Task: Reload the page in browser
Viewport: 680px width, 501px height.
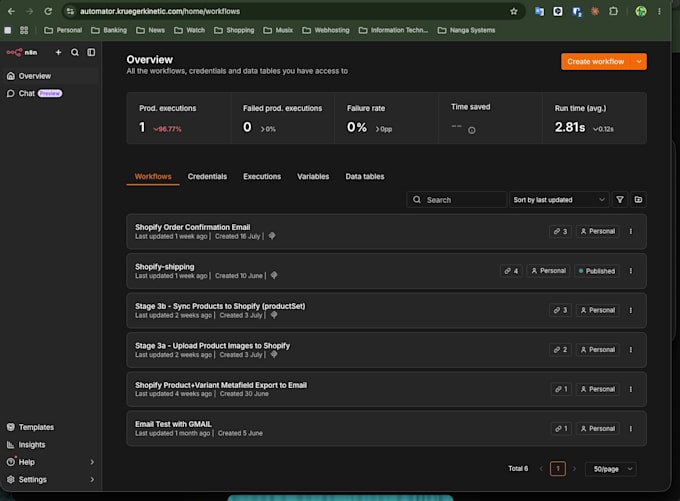Action: coord(48,11)
